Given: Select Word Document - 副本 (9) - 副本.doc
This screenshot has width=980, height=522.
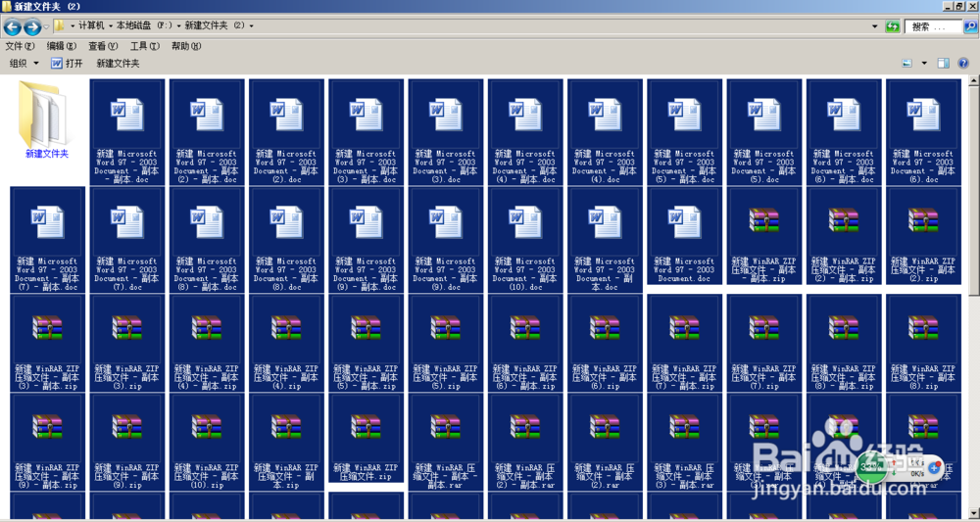Looking at the screenshot, I should point(367,240).
